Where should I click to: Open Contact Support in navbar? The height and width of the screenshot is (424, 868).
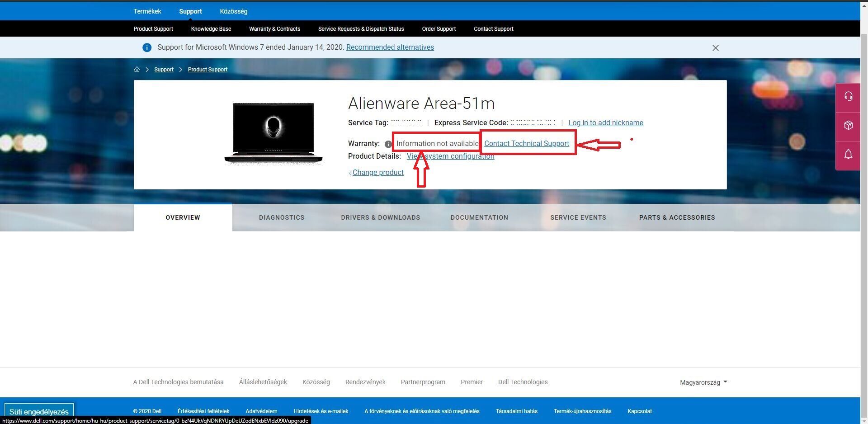(494, 29)
